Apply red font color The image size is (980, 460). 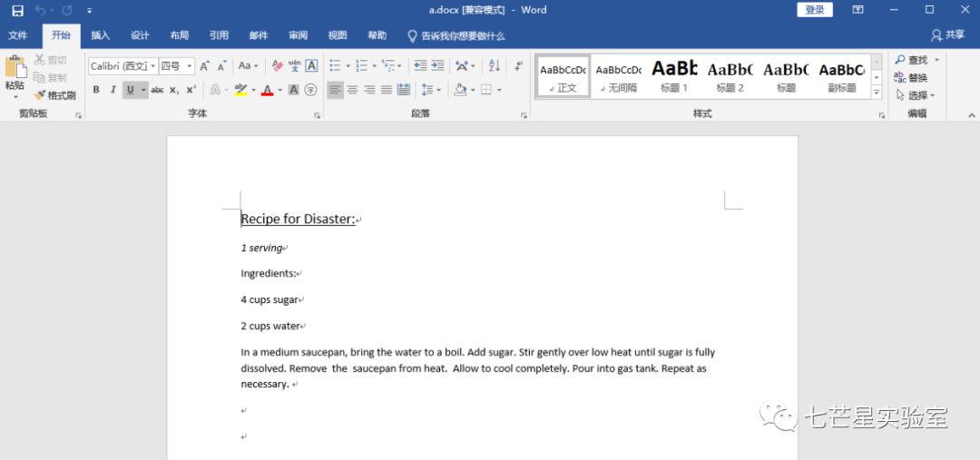coord(267,90)
